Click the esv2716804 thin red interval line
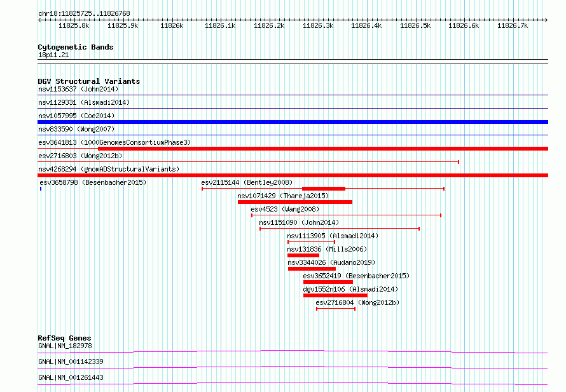The image size is (566, 392). tap(336, 309)
